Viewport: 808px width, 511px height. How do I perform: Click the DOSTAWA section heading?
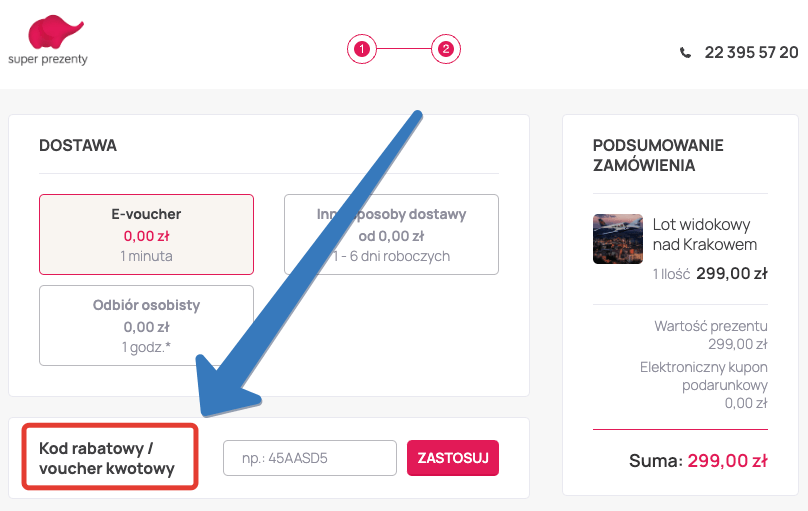tap(78, 145)
